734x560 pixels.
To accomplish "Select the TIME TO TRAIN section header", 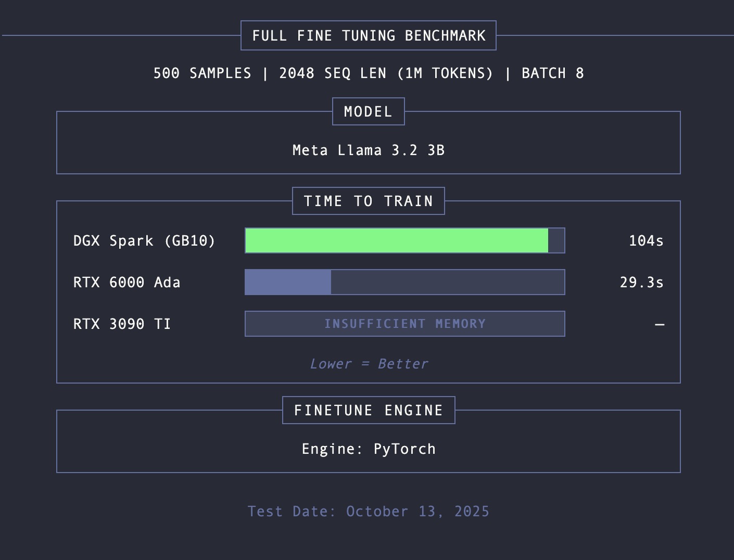I will (x=368, y=201).
